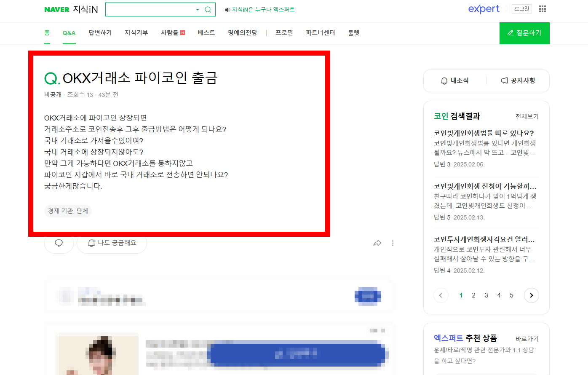The width and height of the screenshot is (588, 375).
Task: Click the search magnifier icon
Action: [208, 10]
